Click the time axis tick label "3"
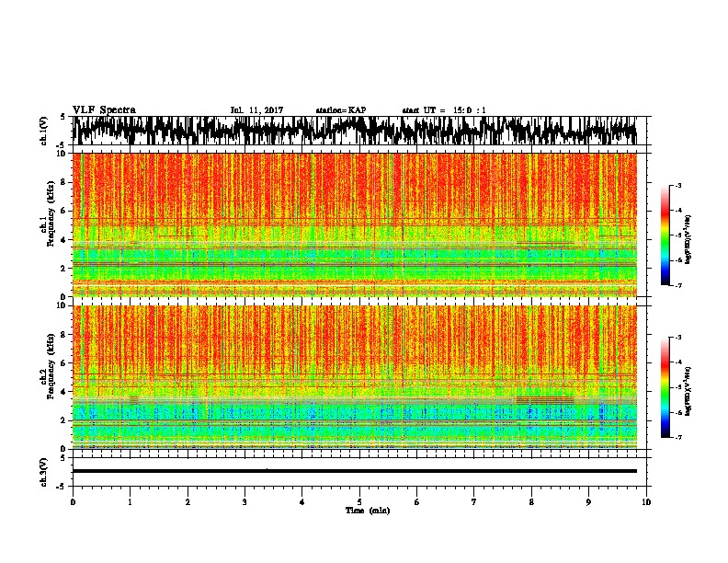 [x=245, y=502]
